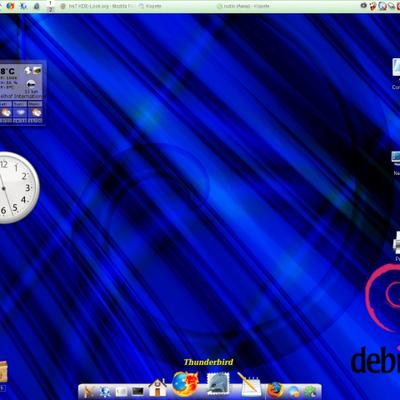The height and width of the screenshot is (400, 400).
Task: Click the third forecast day icon in weather widget
Action: click(35, 112)
